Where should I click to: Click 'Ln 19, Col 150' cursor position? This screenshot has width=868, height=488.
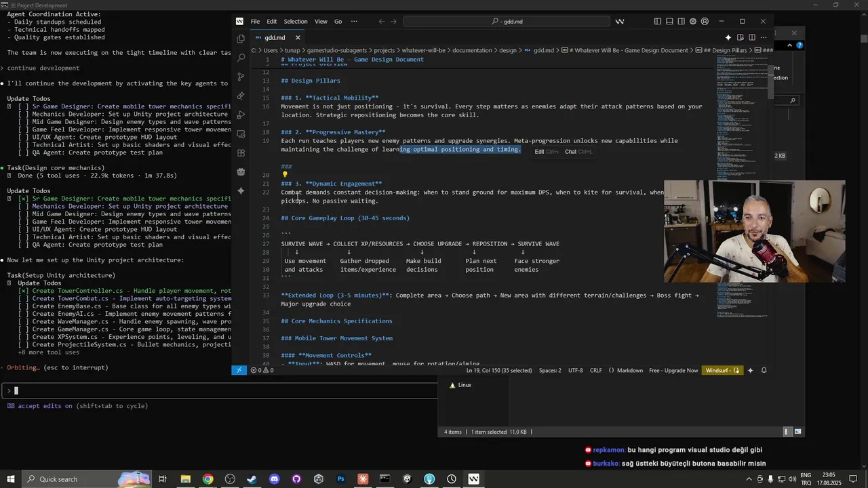pos(499,370)
